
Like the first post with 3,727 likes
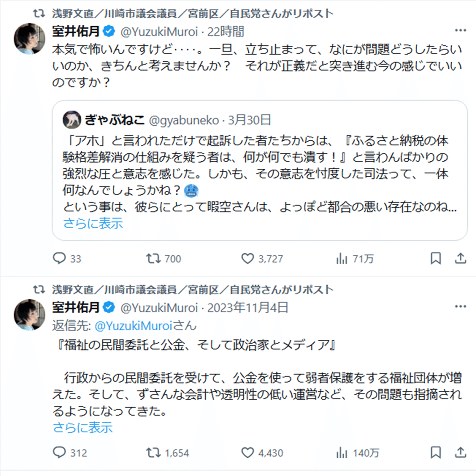click(247, 259)
